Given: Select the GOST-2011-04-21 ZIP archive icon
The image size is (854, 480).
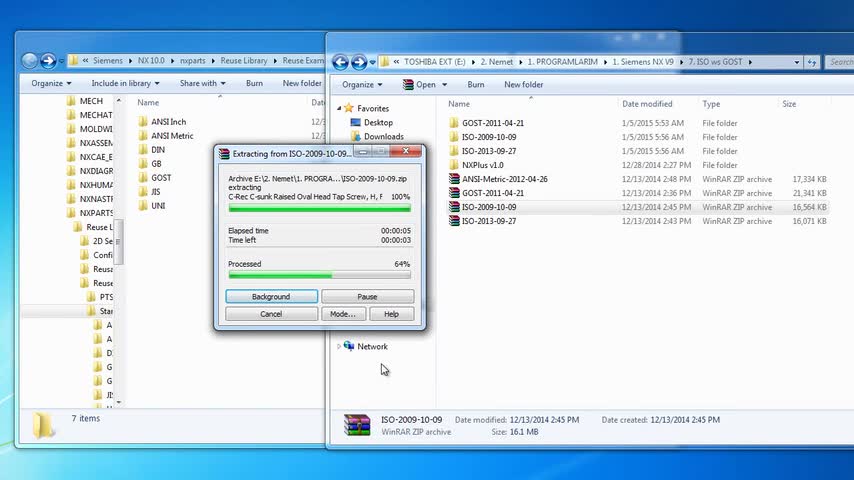Looking at the screenshot, I should coord(454,193).
